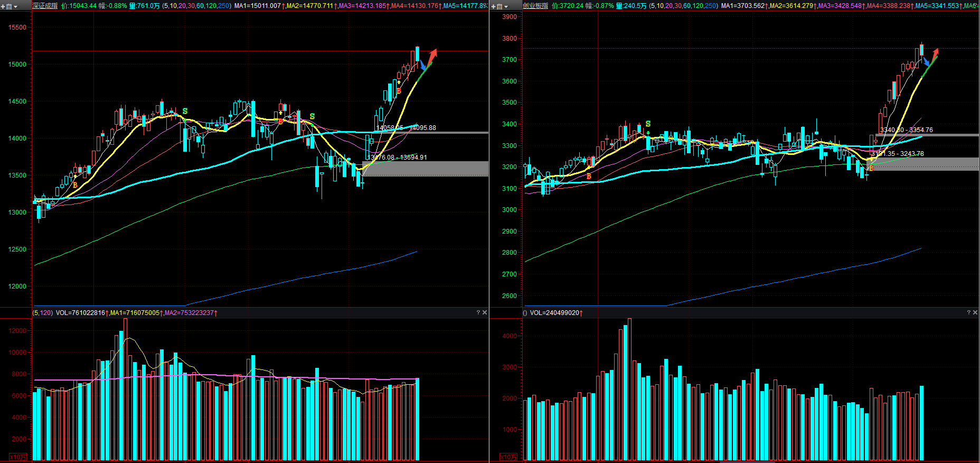Viewport: 980px width, 463px height.
Task: Click the green S sell signal on right chart
Action: pos(648,124)
